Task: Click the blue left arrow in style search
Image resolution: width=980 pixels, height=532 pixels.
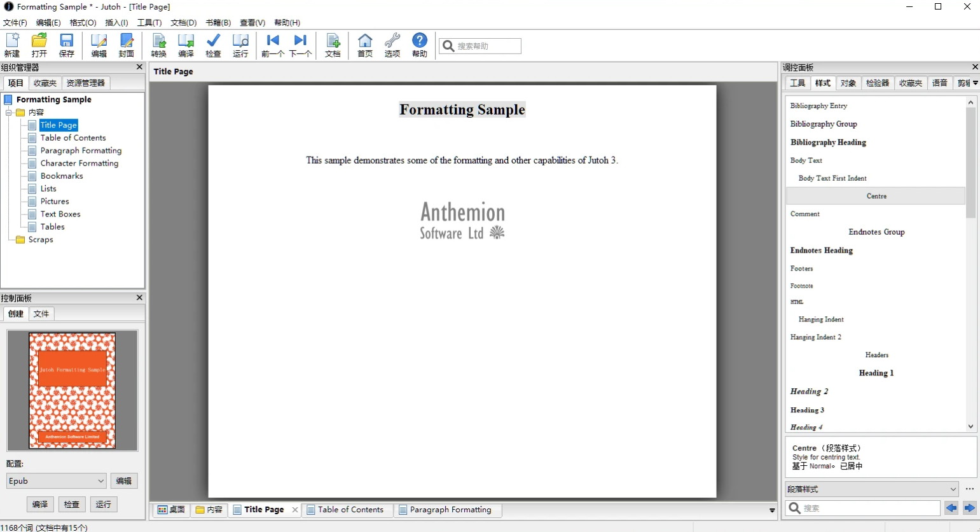Action: coord(951,508)
